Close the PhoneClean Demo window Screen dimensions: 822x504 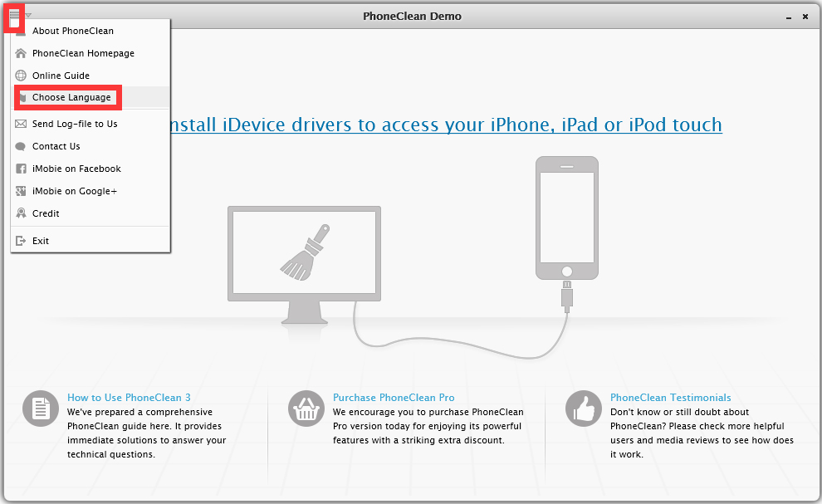click(x=805, y=17)
